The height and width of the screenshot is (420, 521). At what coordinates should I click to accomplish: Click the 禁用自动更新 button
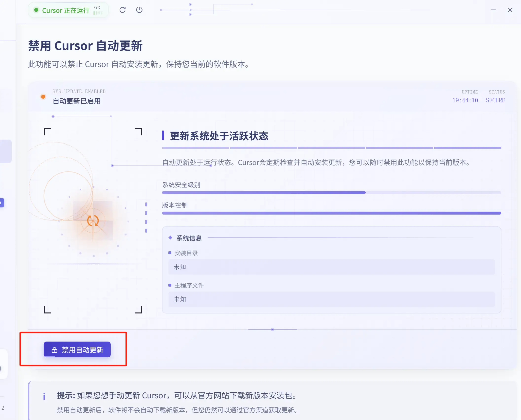click(x=77, y=349)
